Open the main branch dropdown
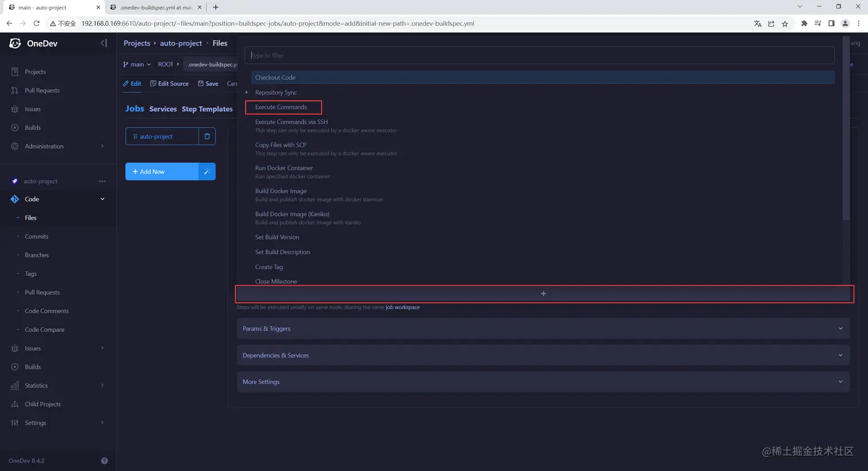The height and width of the screenshot is (471, 868). coord(137,64)
